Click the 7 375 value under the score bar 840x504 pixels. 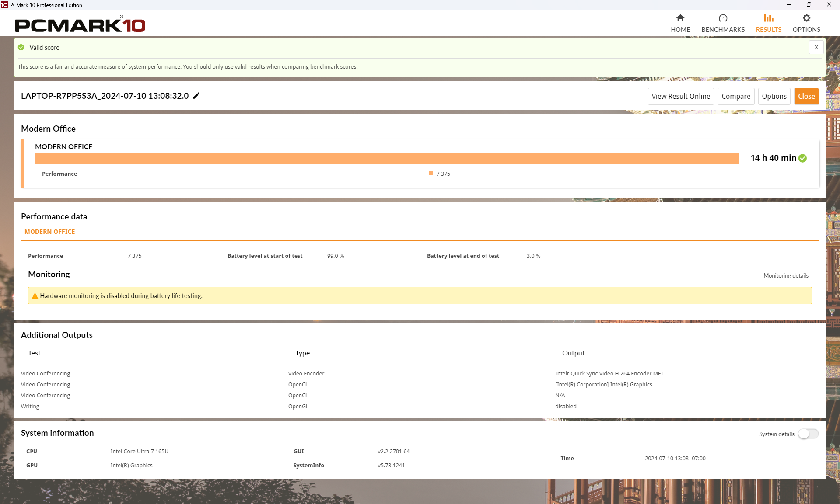tap(443, 174)
